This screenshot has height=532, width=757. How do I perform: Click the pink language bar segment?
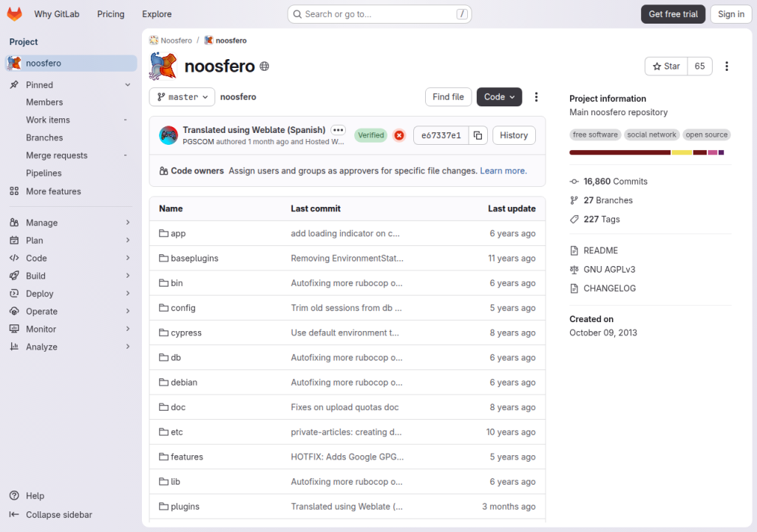click(x=713, y=152)
